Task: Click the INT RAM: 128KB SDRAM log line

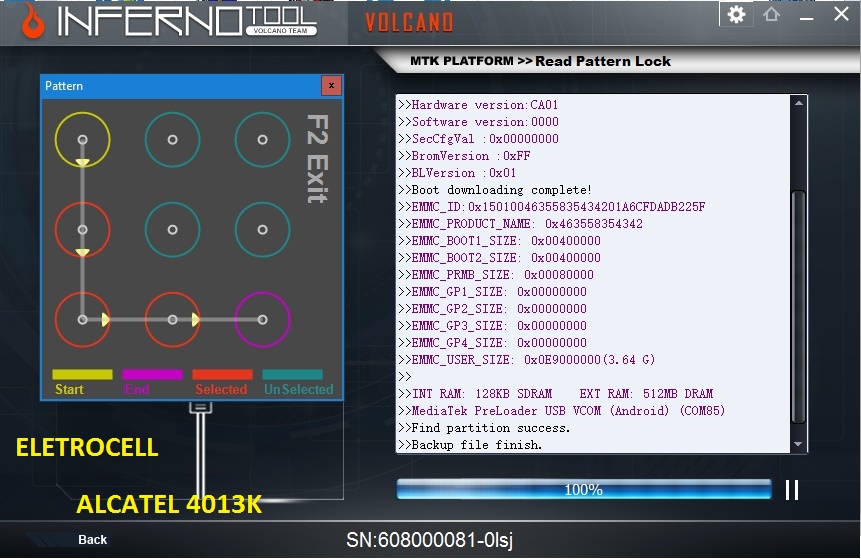Action: (x=556, y=394)
